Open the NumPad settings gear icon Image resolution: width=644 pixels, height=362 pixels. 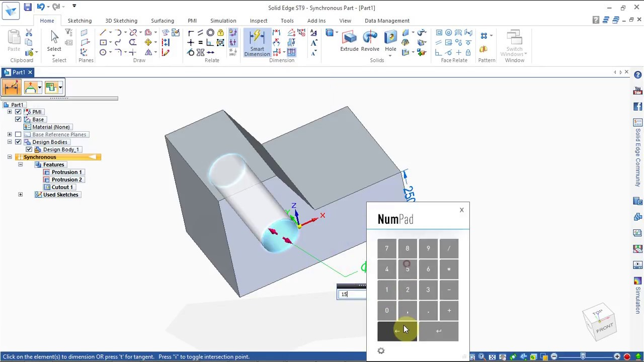[381, 351]
